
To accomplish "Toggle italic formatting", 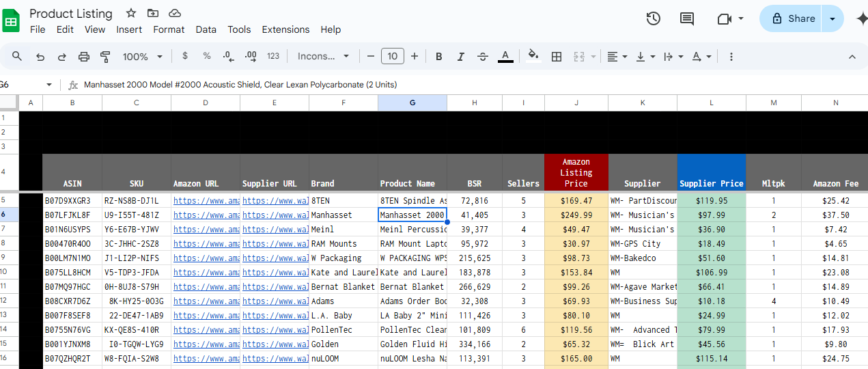I will pyautogui.click(x=461, y=57).
